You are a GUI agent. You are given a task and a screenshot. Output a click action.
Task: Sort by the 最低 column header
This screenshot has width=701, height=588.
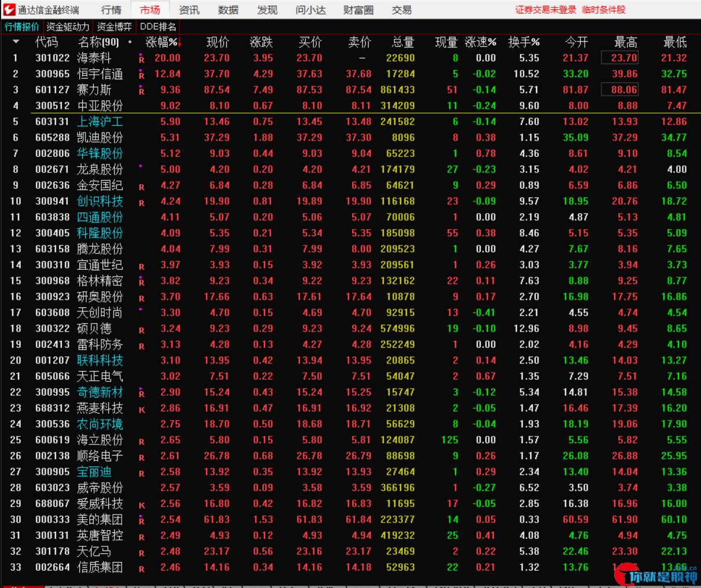[x=675, y=42]
